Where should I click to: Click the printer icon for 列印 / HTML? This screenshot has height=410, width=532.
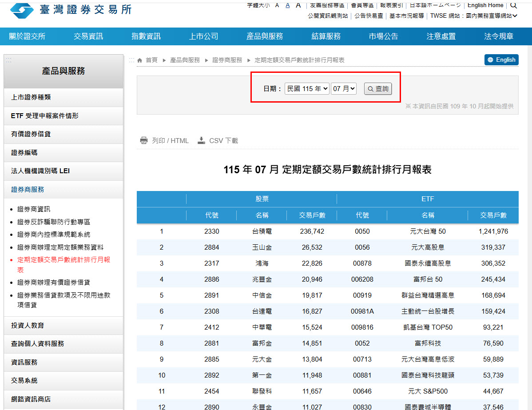click(144, 140)
